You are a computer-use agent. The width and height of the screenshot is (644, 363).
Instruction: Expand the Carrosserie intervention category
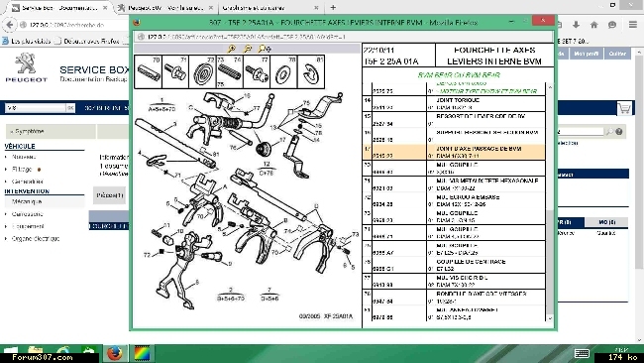27,214
